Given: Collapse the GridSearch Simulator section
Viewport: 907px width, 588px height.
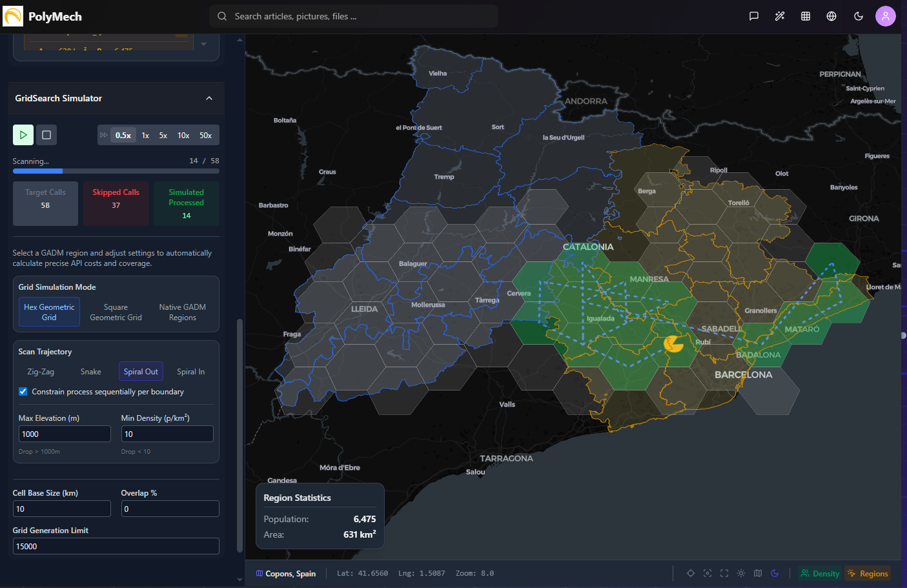Looking at the screenshot, I should tap(209, 98).
